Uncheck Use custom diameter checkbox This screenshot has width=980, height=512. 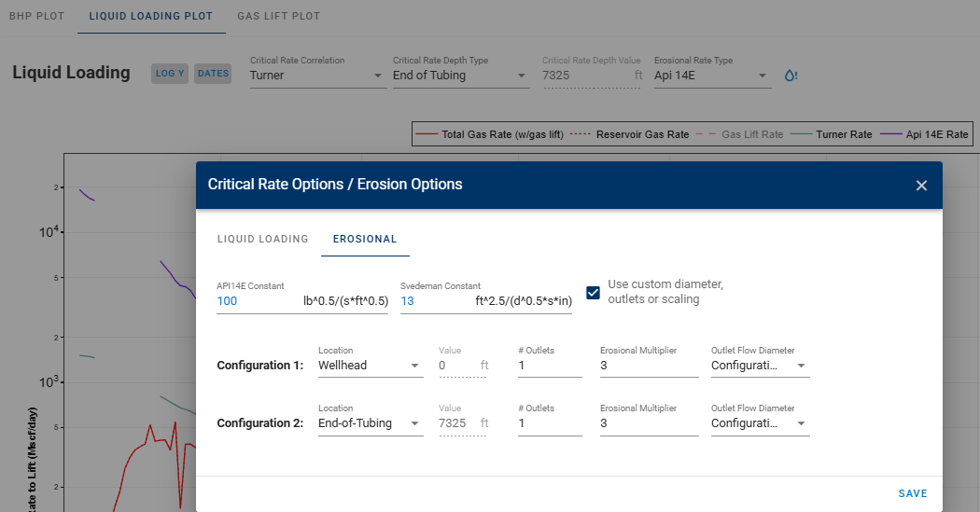593,292
